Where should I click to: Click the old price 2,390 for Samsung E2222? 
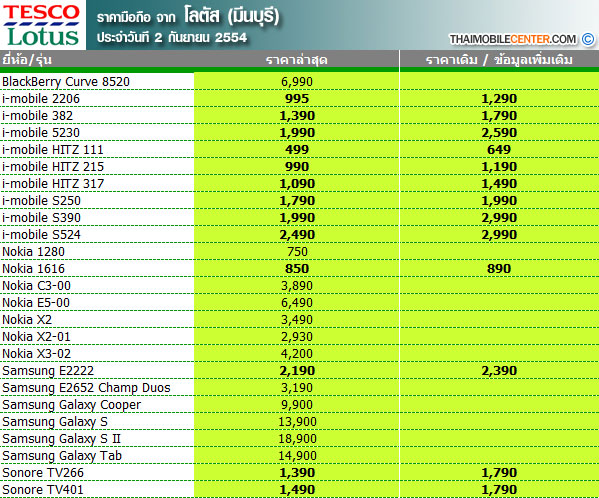pos(499,370)
